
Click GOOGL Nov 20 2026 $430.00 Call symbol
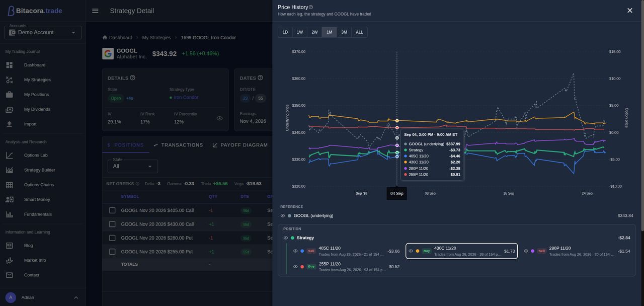click(x=157, y=224)
